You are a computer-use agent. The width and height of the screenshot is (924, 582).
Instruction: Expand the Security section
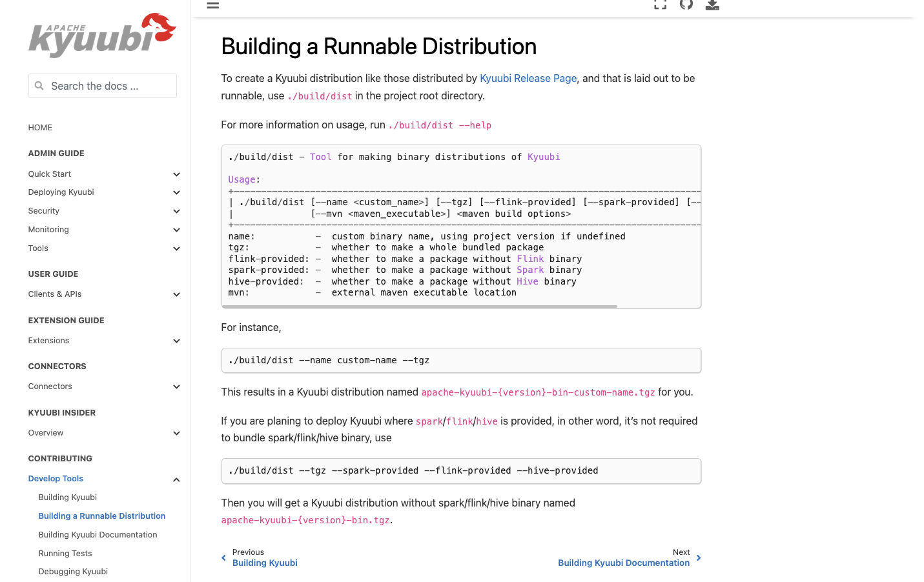(176, 210)
